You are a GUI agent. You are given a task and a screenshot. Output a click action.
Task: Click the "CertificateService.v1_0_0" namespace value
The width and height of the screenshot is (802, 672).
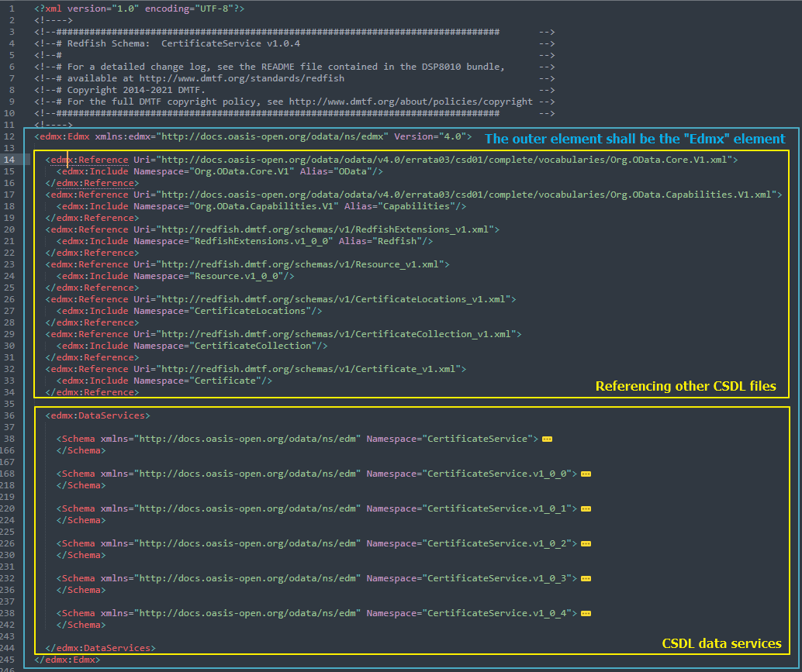tap(496, 474)
